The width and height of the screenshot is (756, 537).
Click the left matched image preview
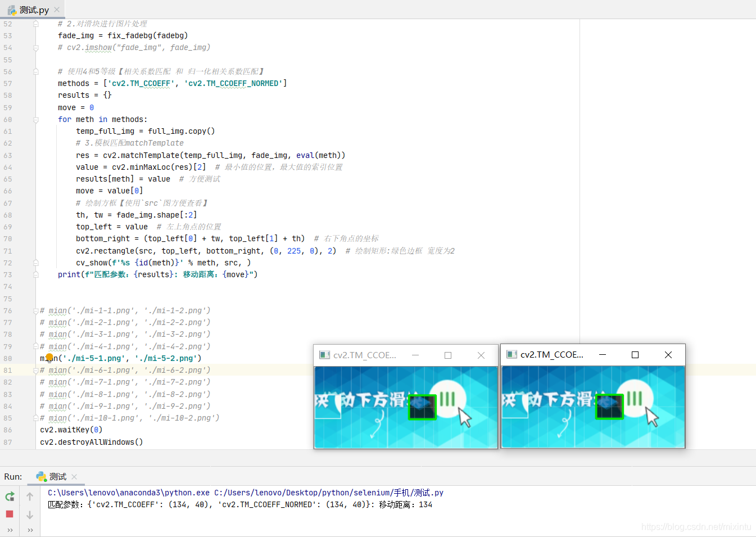406,407
